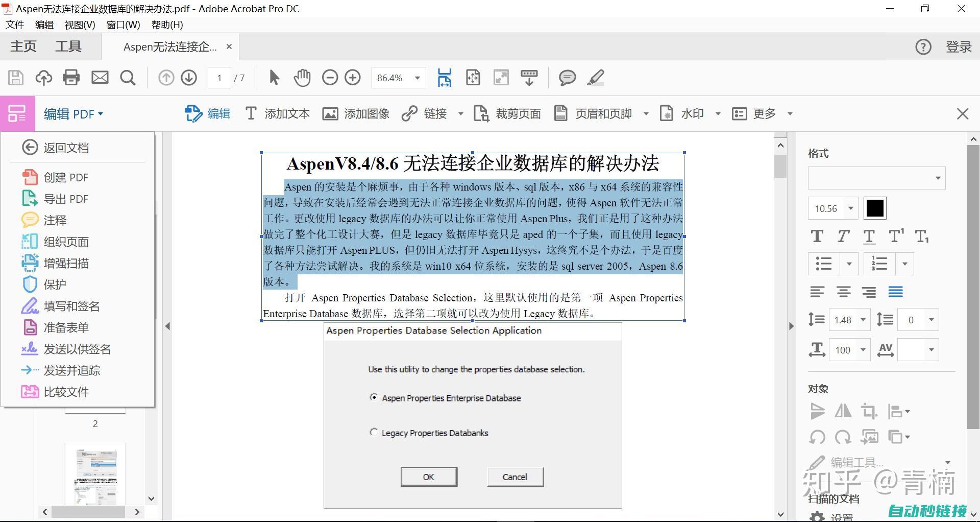Click the comment bubble icon
Screen dimensions: 980x522
pyautogui.click(x=567, y=78)
